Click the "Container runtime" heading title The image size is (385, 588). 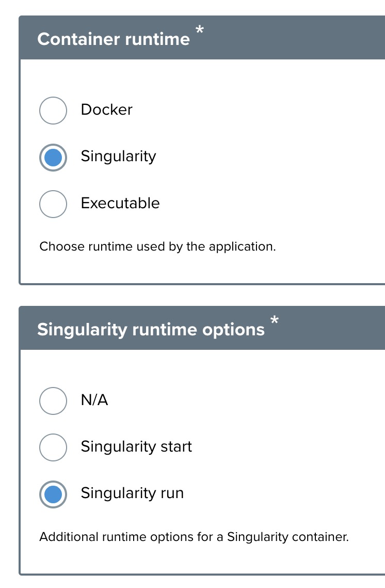pos(114,39)
